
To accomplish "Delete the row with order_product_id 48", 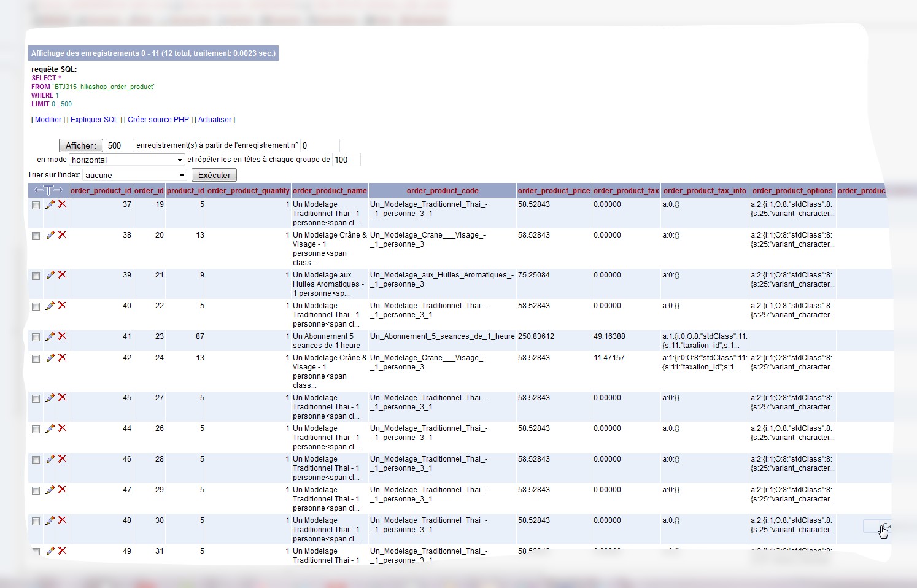I will tap(62, 520).
